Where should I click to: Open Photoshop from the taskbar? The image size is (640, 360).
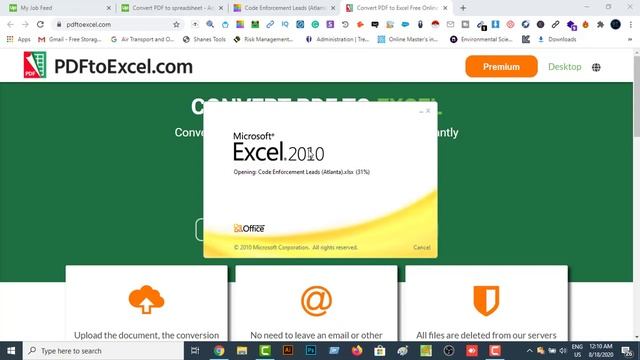[x=311, y=351]
